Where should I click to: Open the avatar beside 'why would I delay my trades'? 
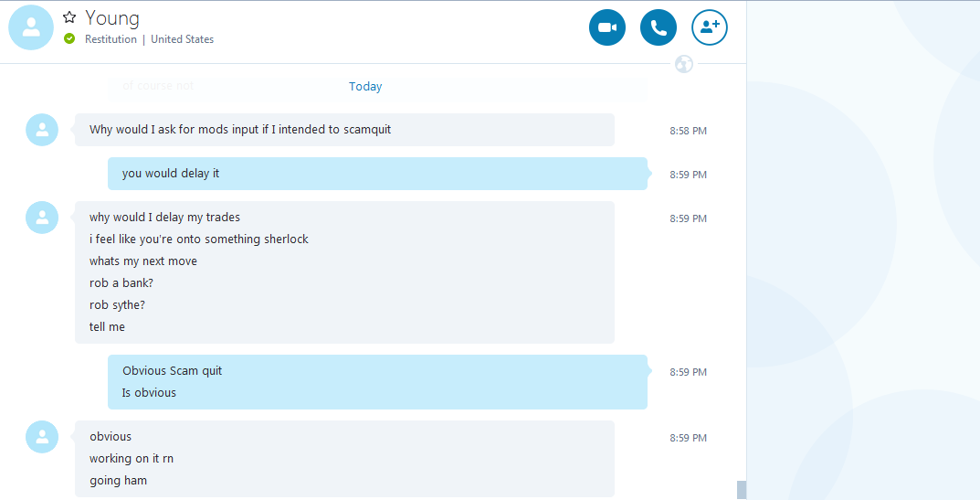42,218
